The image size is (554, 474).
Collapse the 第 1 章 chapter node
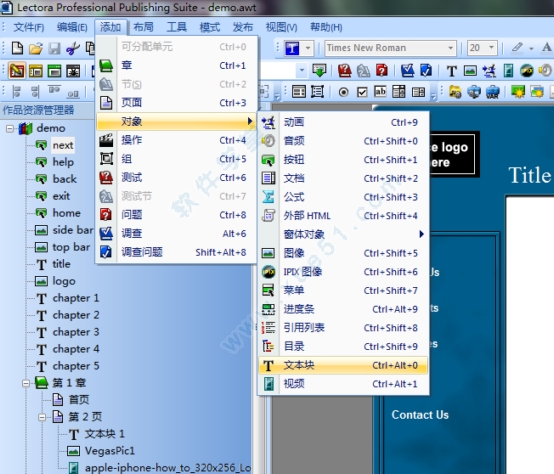pyautogui.click(x=26, y=383)
